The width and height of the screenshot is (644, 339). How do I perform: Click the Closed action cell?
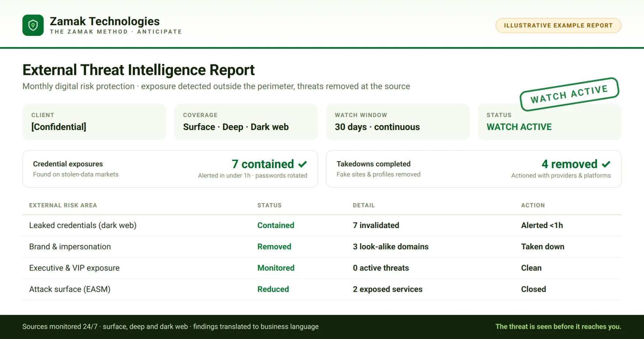(x=533, y=289)
